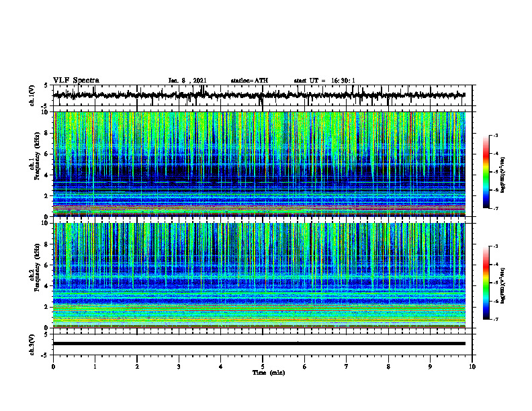532x411 pixels.
Task: Click the "ch.1(V)" axis label
Action: 32,95
